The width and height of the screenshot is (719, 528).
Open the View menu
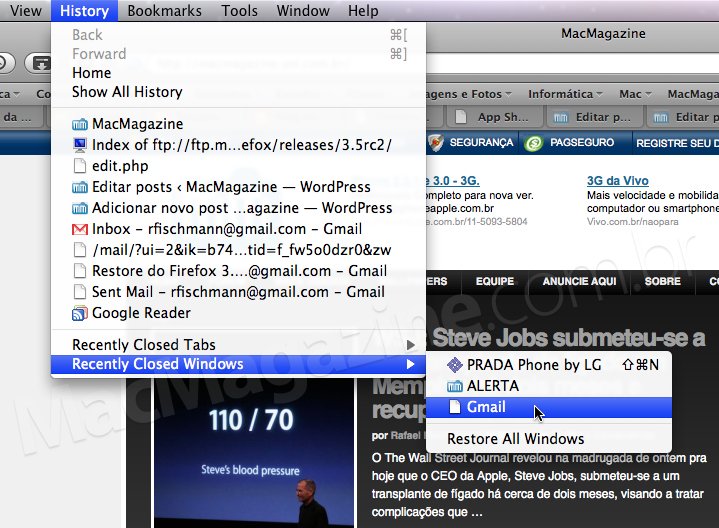point(26,10)
